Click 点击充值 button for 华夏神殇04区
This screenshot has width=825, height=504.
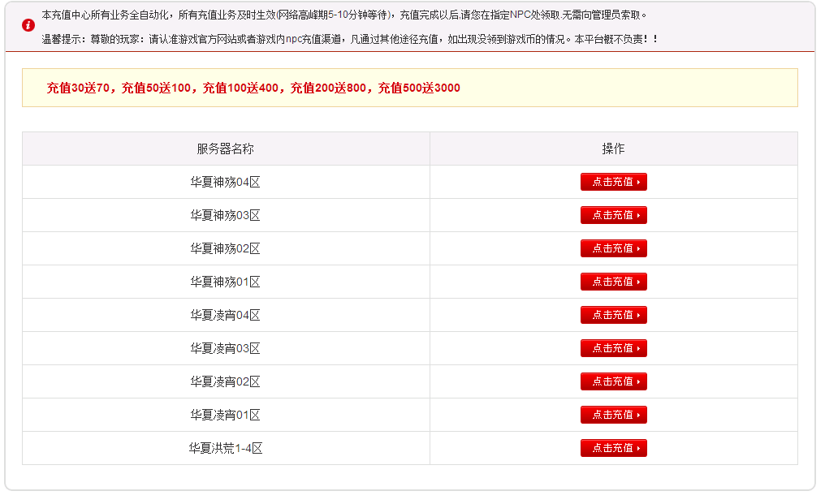613,182
